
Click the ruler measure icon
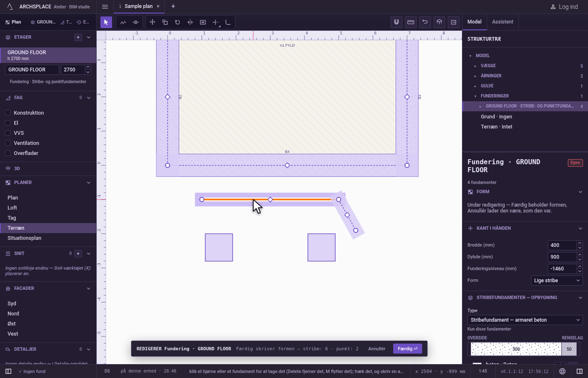point(411,22)
